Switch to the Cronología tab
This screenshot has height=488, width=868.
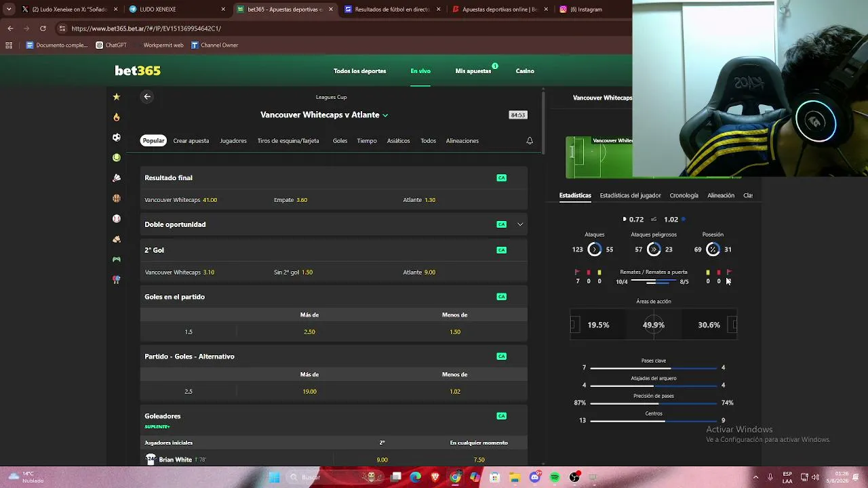coord(684,196)
